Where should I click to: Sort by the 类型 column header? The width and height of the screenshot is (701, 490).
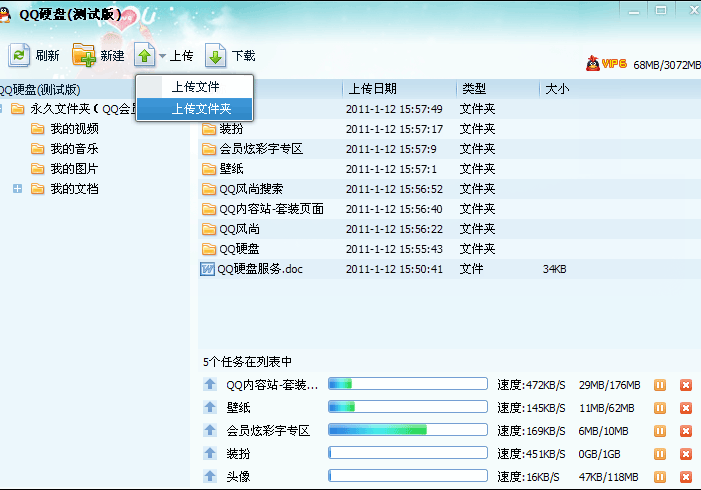click(474, 89)
